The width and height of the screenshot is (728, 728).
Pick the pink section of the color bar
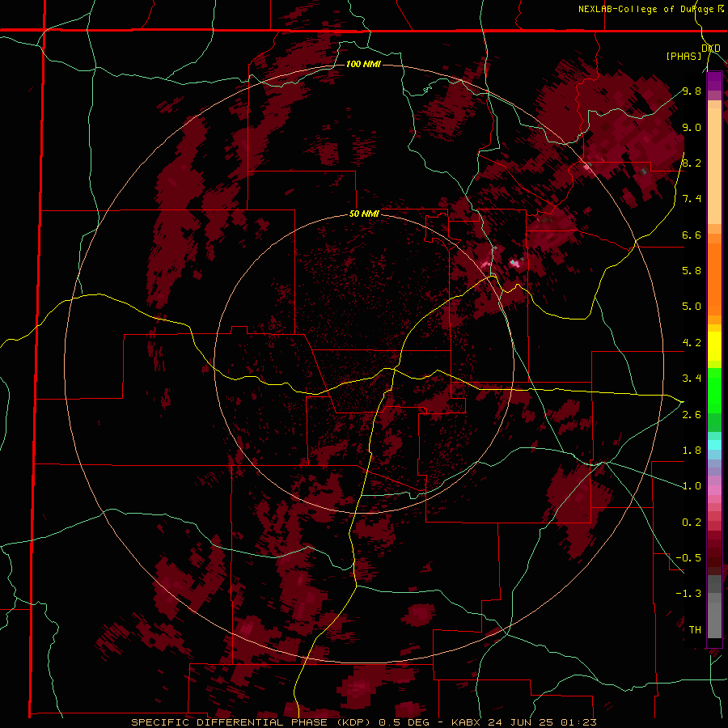714,490
